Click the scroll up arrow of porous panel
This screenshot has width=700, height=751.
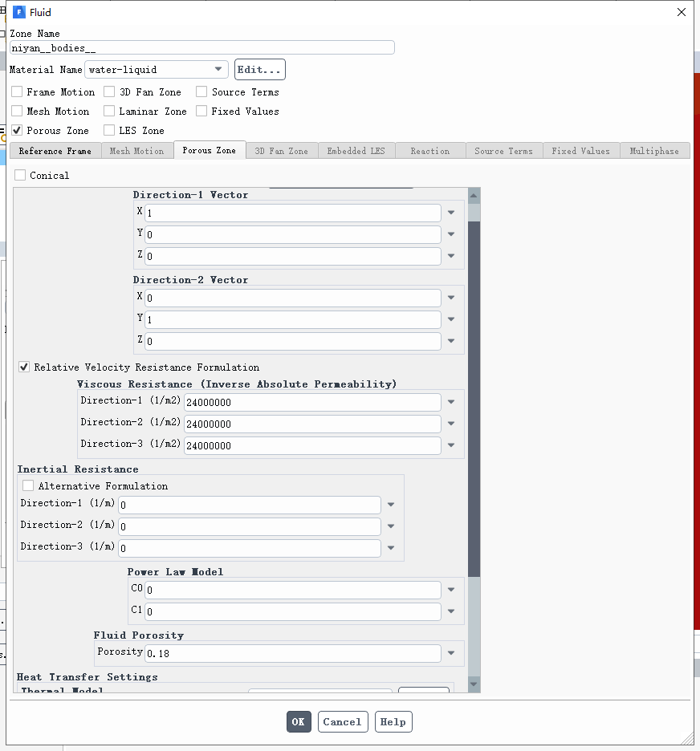coord(474,196)
